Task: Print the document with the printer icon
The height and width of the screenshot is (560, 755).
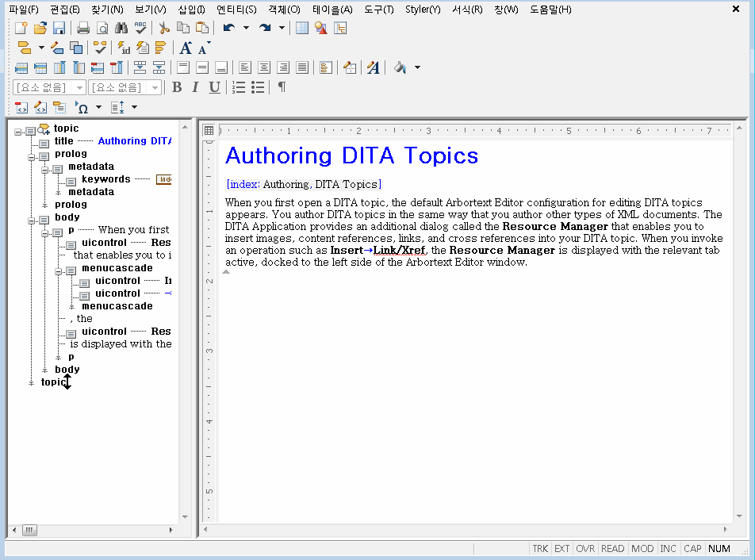Action: [x=83, y=28]
